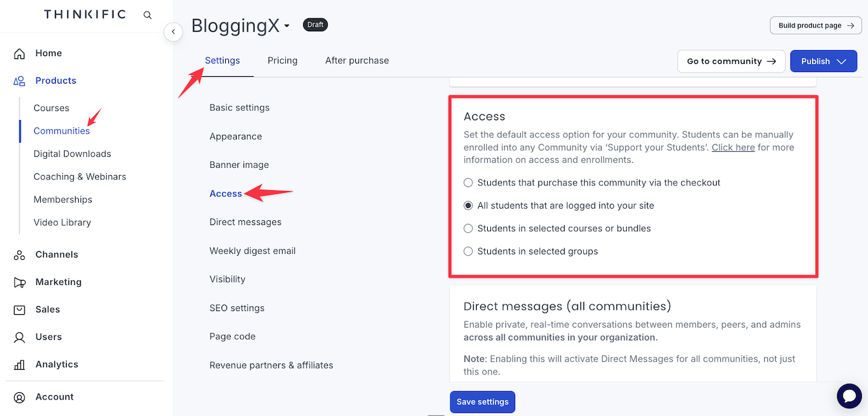The height and width of the screenshot is (416, 868).
Task: Open the chat support bubble
Action: pyautogui.click(x=849, y=396)
